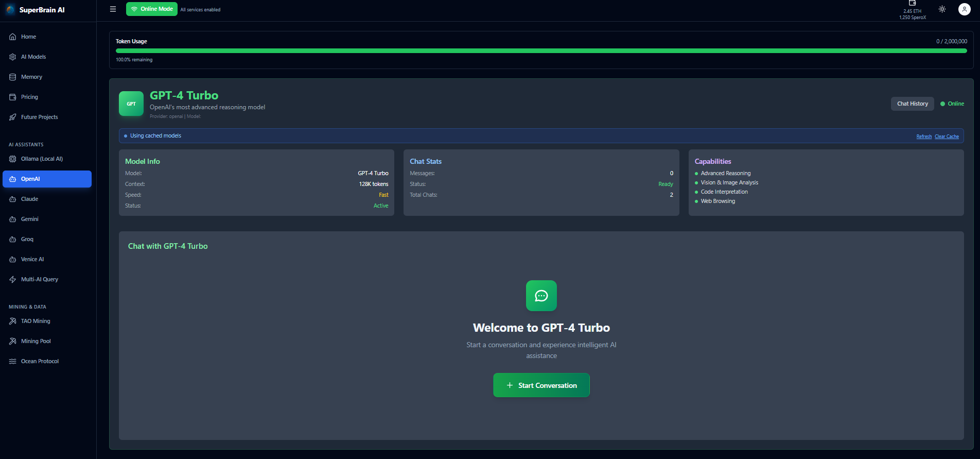
Task: Open the AI Models page
Action: click(x=33, y=57)
